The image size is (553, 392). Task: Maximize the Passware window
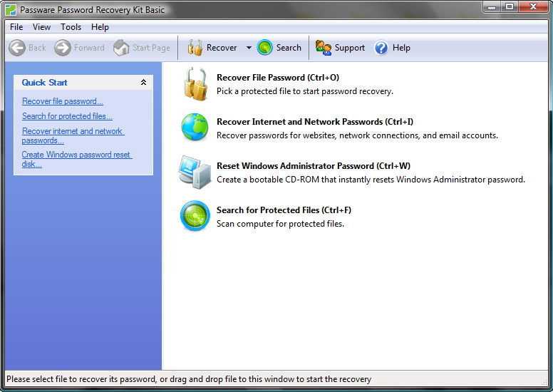tap(510, 6)
